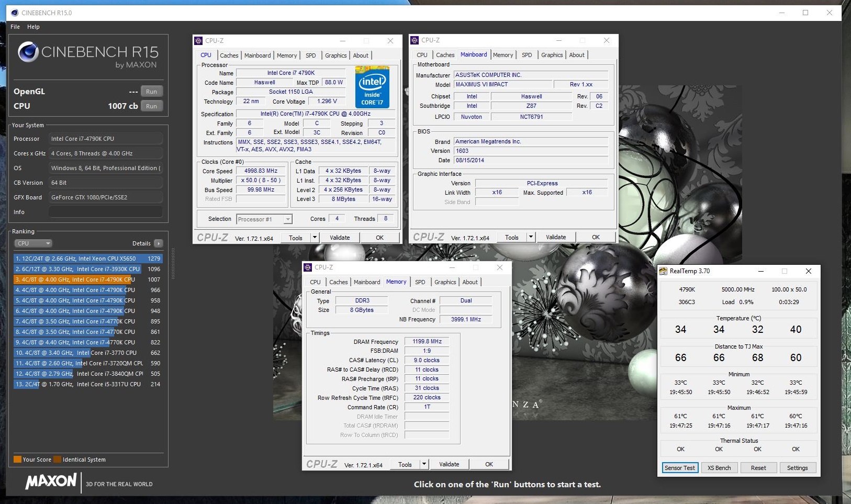Open the Memory tab in the CPU-Z Mainboard window
Image resolution: width=851 pixels, height=504 pixels.
503,55
